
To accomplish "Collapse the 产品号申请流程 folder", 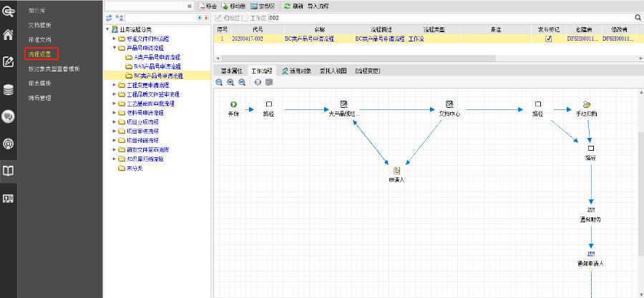I will (114, 48).
